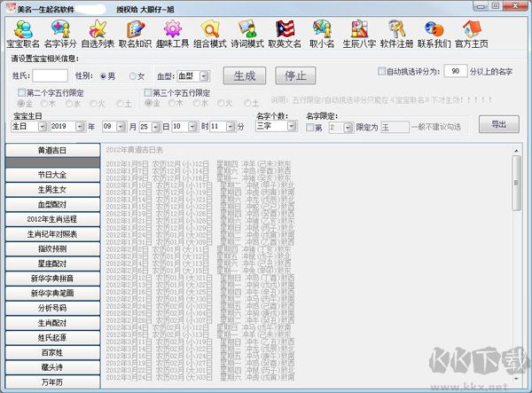This screenshot has width=532, height=393.
Task: Tick the 名字限定 第 checkbox
Action: (309, 127)
